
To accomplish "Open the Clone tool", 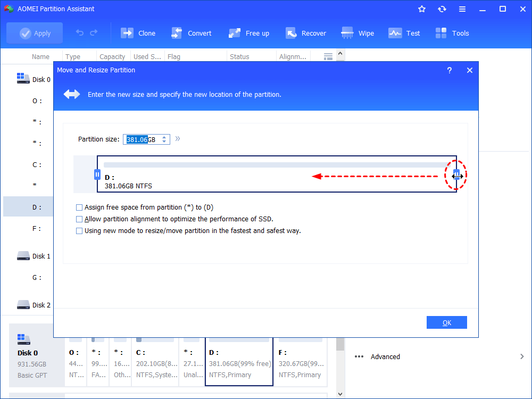I will (138, 33).
